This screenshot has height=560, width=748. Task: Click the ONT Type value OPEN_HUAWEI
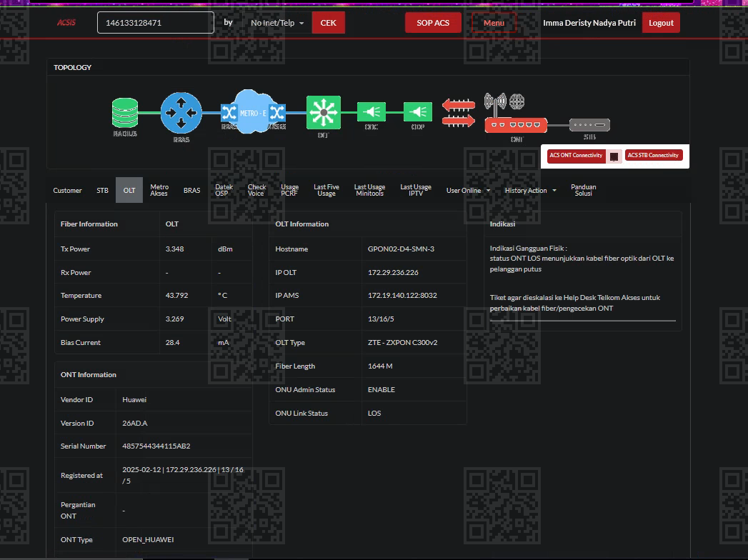click(x=148, y=539)
